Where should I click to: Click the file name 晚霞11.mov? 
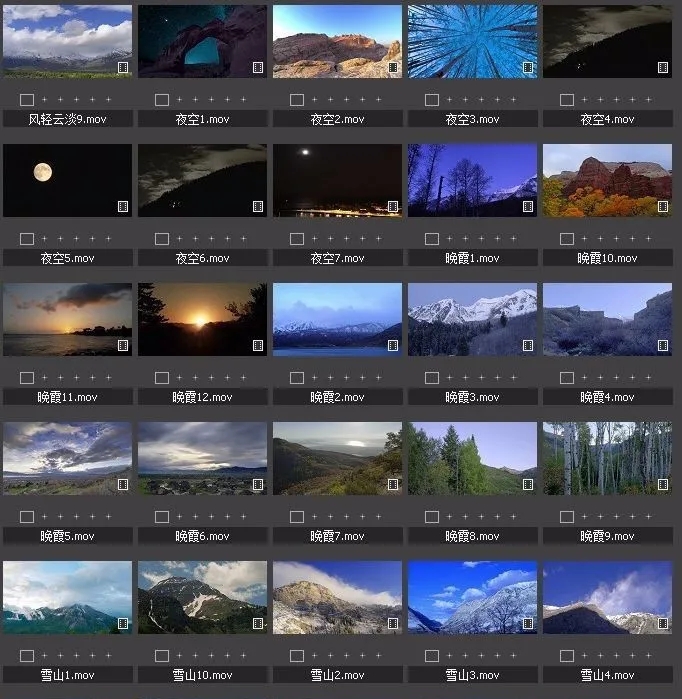point(67,397)
